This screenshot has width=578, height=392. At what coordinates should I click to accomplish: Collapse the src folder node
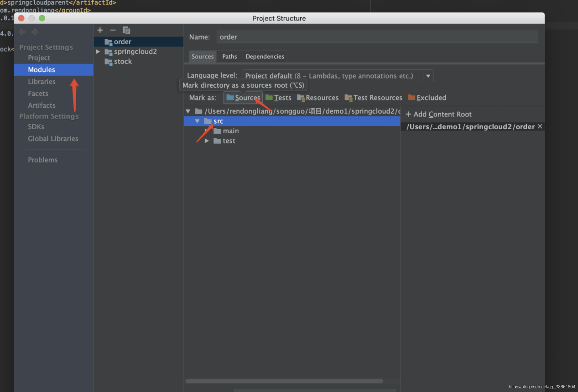pyautogui.click(x=197, y=121)
